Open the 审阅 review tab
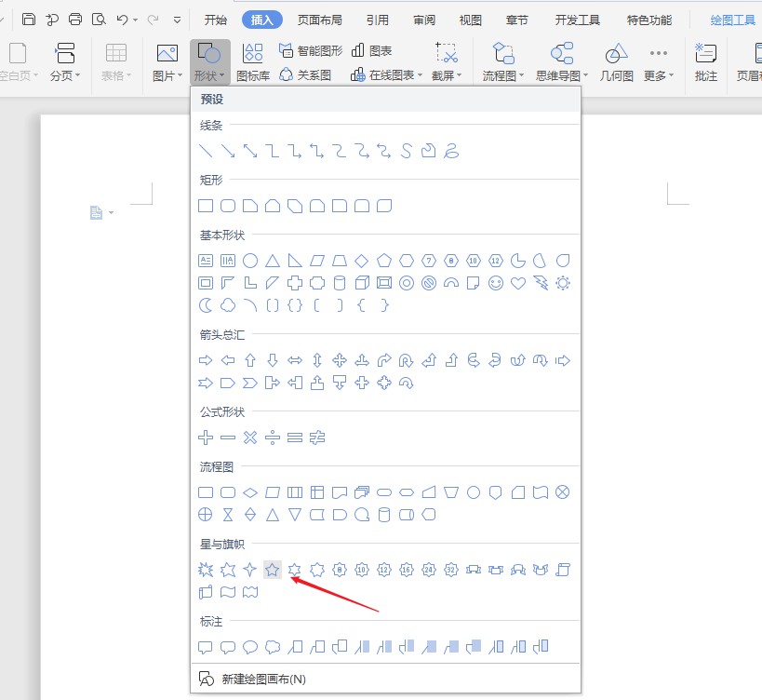Screen dimensions: 762x700 pos(424,19)
